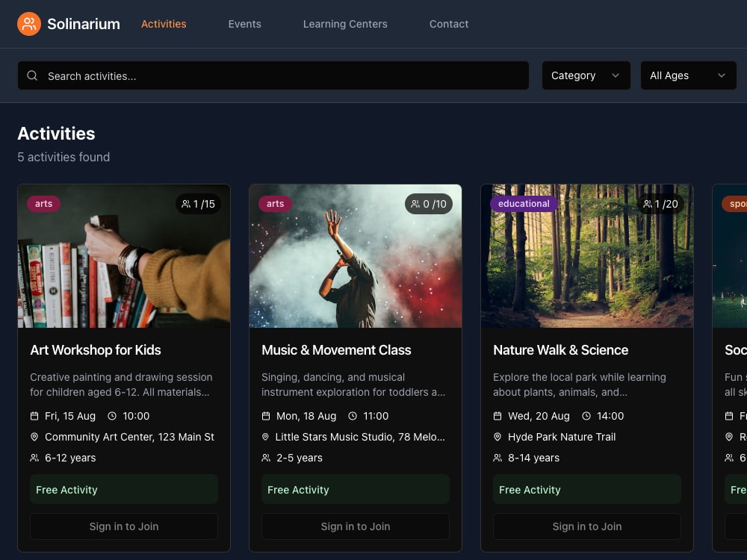Click the 5 activities found text
747x560 pixels.
click(63, 157)
